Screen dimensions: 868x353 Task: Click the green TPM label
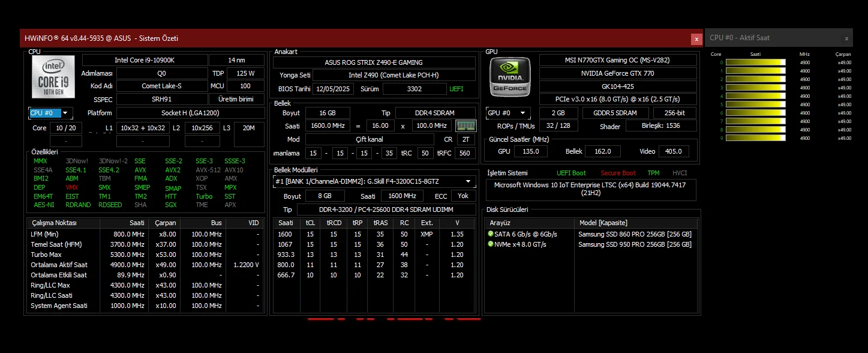click(653, 173)
